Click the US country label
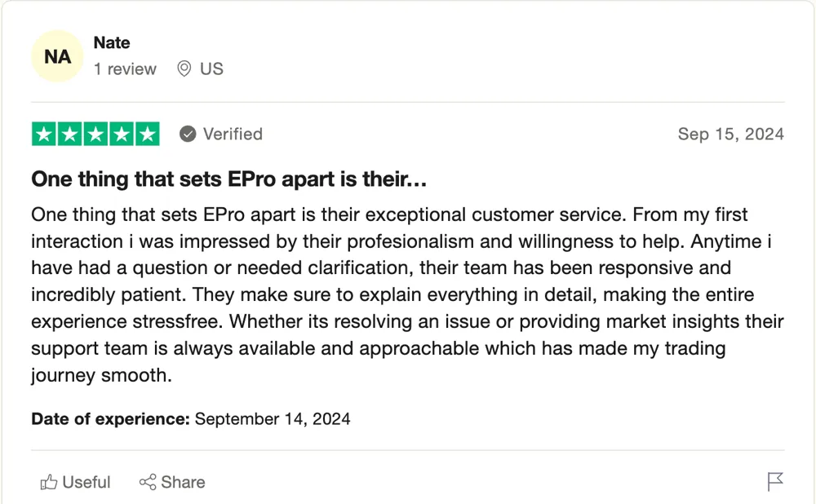 click(211, 69)
